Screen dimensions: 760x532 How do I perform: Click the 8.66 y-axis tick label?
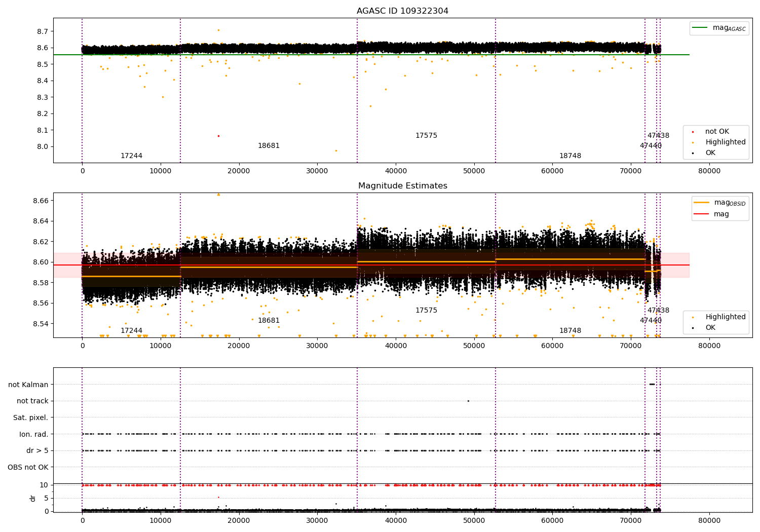click(x=41, y=201)
